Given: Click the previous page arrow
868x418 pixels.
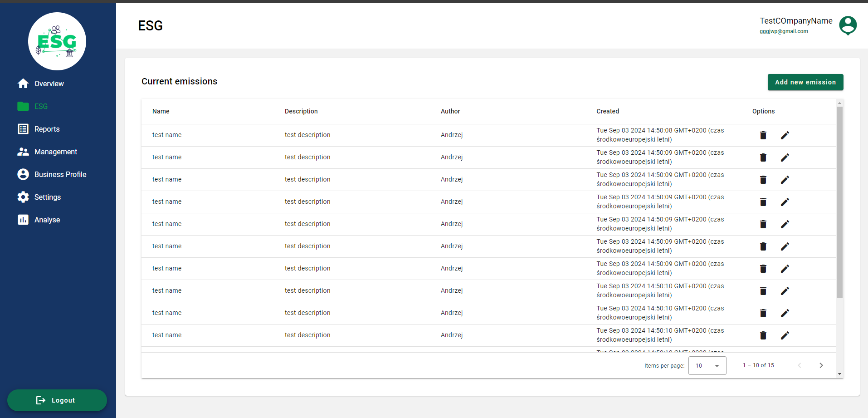Looking at the screenshot, I should pos(800,365).
